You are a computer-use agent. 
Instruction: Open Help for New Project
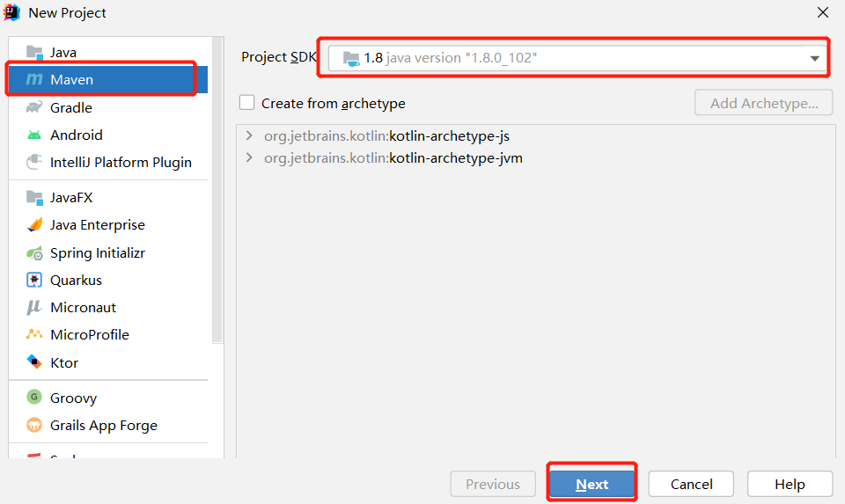point(790,484)
